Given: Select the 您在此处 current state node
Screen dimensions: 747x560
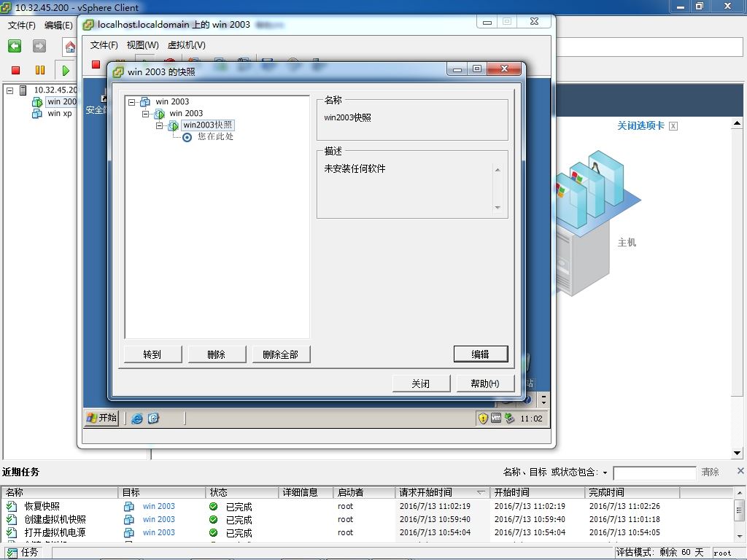Looking at the screenshot, I should pos(215,136).
